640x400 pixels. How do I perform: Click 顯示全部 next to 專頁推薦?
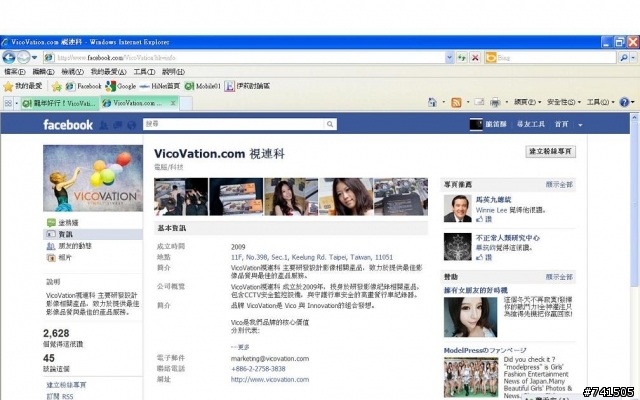(559, 184)
